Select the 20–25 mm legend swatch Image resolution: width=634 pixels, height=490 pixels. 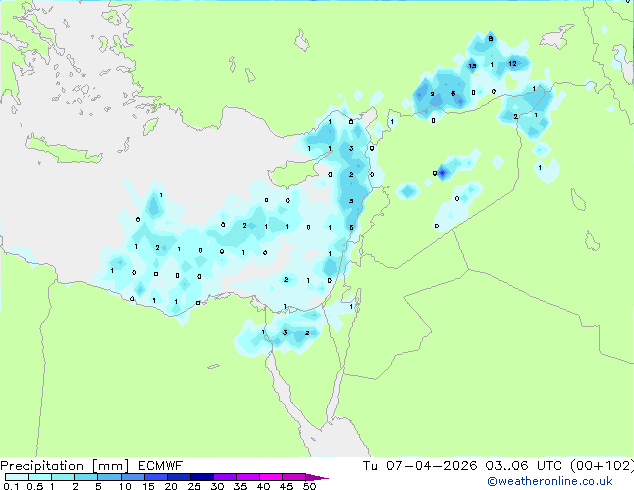pos(179,477)
